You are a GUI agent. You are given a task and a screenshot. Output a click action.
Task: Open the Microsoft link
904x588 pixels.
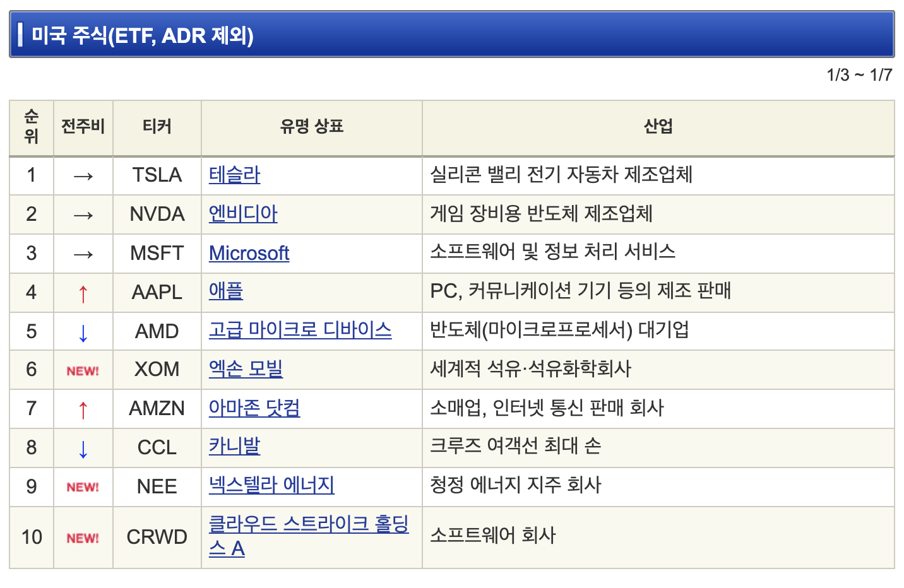click(x=249, y=253)
